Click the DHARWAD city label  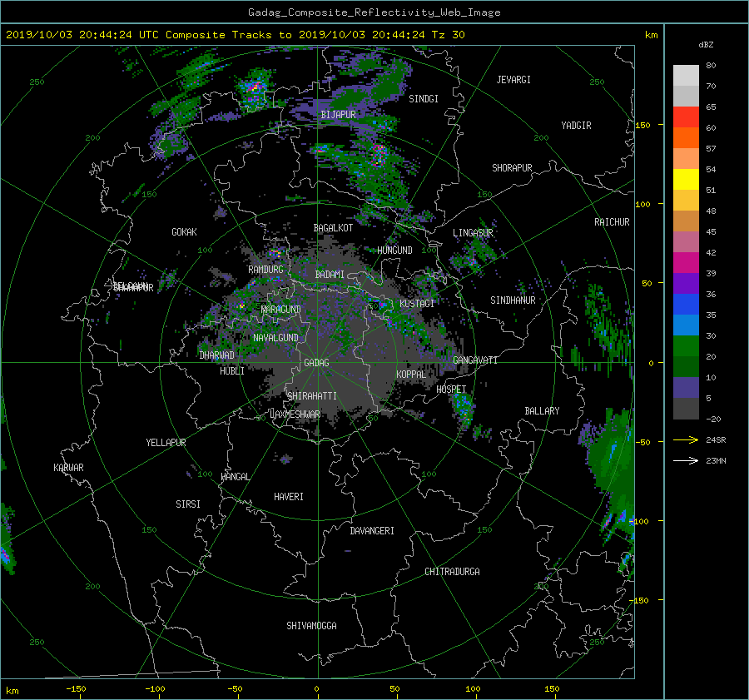[217, 355]
